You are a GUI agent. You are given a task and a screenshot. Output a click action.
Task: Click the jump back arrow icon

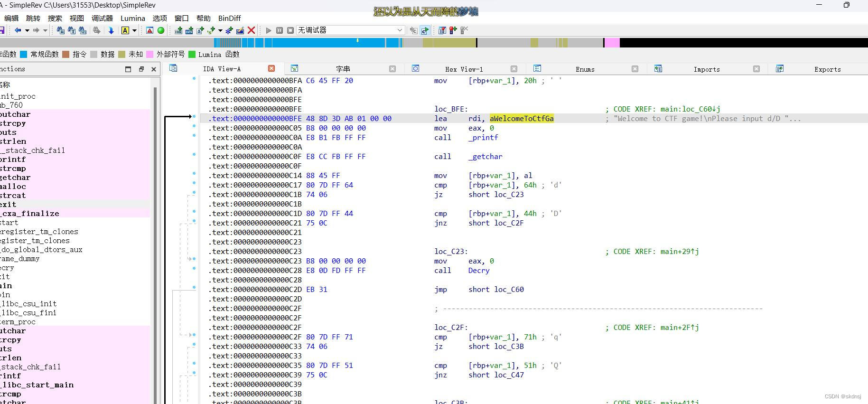coord(18,30)
